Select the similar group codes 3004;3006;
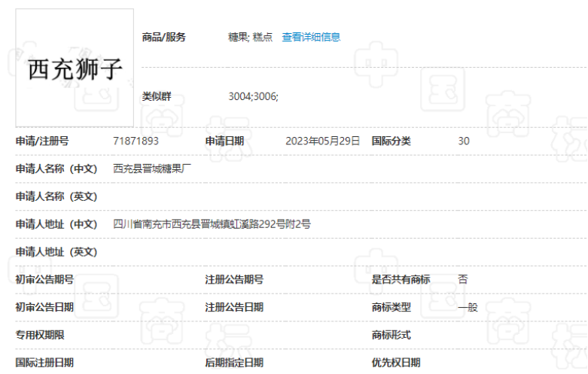588x374 pixels. pyautogui.click(x=253, y=96)
